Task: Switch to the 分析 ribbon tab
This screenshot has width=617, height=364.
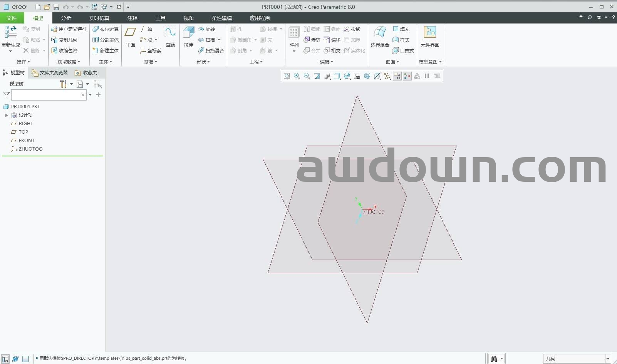Action: (66, 18)
